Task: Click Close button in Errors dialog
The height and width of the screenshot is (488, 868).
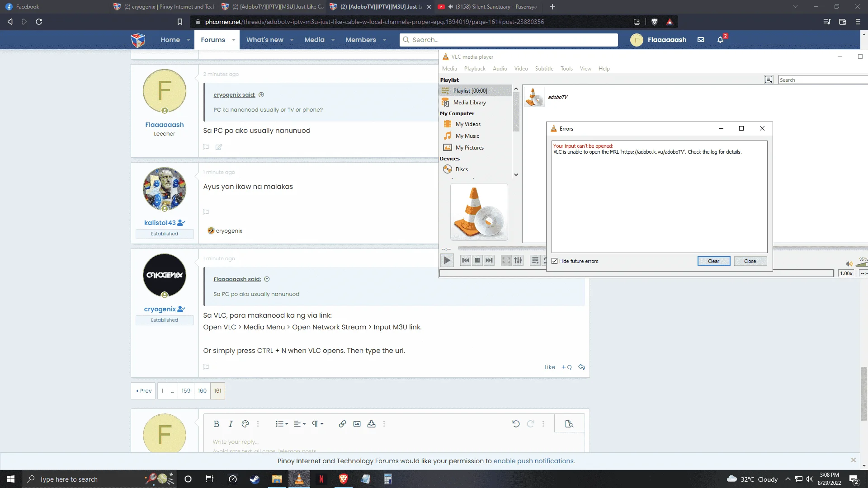Action: 750,261
